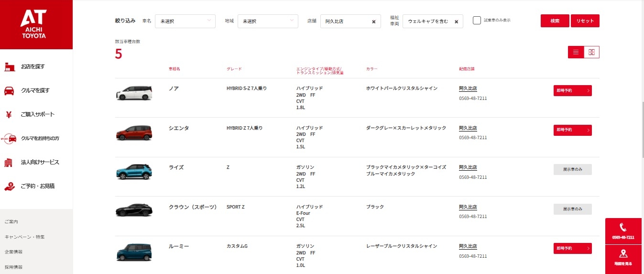
Task: Click the MY CAR icon in the sidebar
Action: (9, 138)
